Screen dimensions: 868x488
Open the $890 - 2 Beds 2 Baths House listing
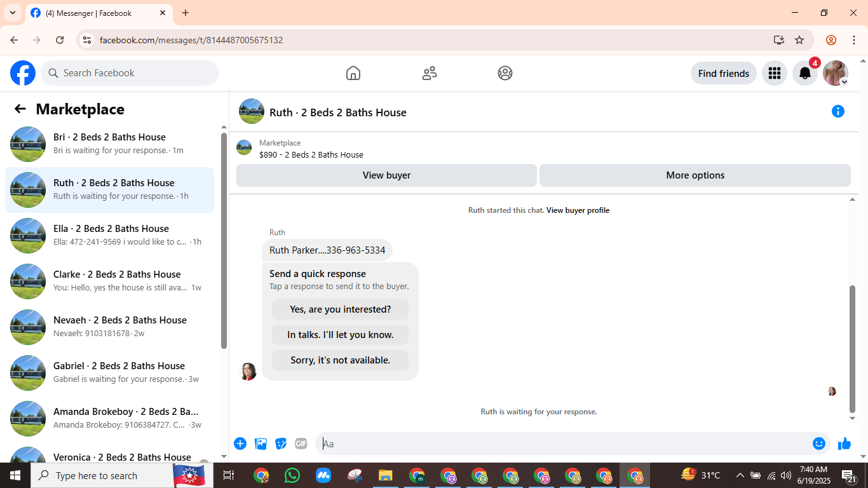tap(311, 154)
